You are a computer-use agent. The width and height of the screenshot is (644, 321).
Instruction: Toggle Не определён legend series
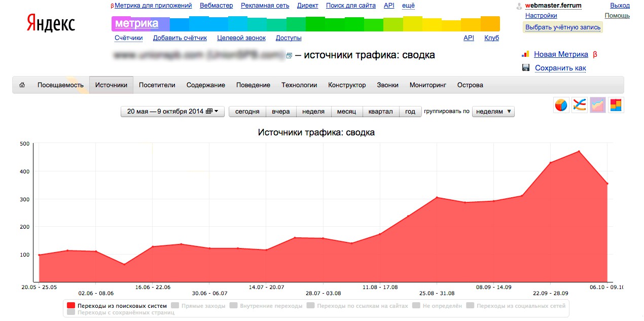coord(437,306)
